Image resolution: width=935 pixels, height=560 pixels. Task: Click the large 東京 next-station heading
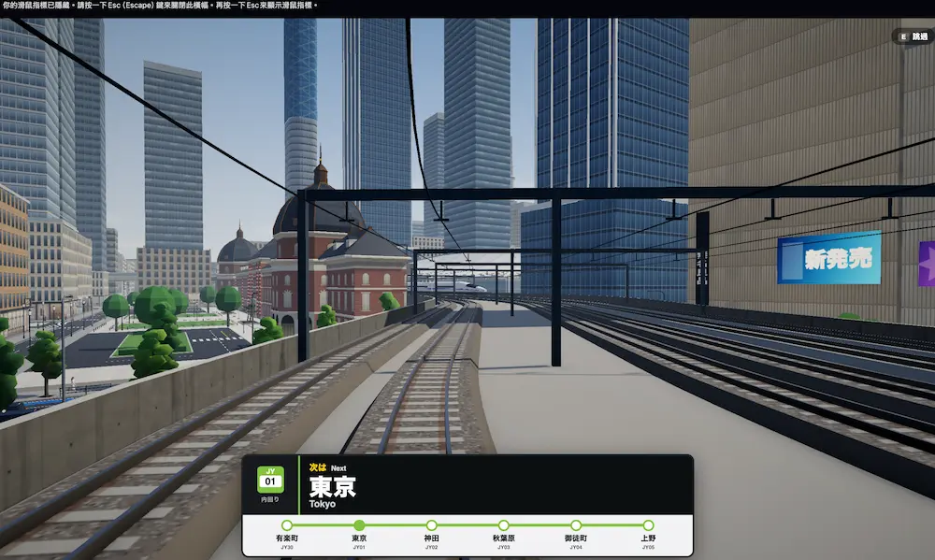point(333,487)
